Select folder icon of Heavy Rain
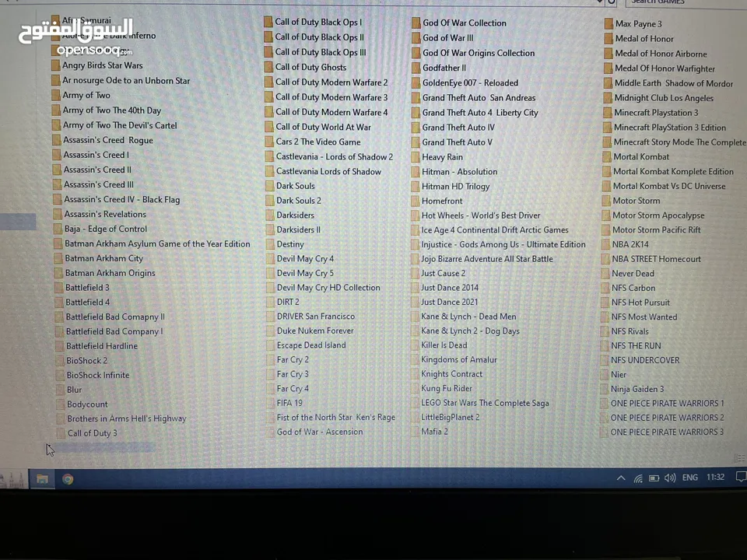The height and width of the screenshot is (560, 747). coord(415,157)
